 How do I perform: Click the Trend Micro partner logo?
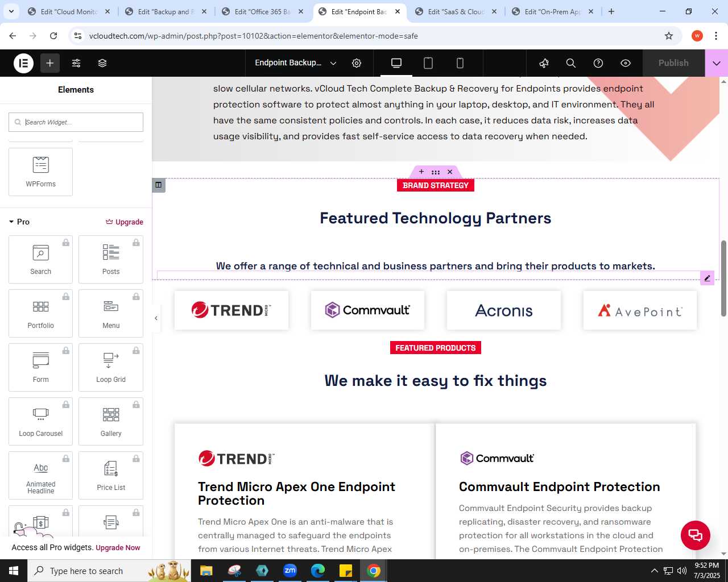(x=231, y=310)
